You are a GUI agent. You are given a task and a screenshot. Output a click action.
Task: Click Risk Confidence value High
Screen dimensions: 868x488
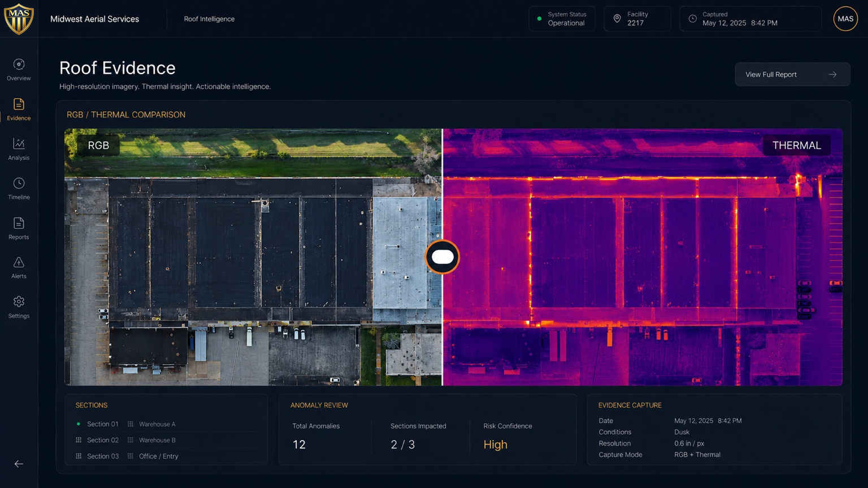point(496,445)
